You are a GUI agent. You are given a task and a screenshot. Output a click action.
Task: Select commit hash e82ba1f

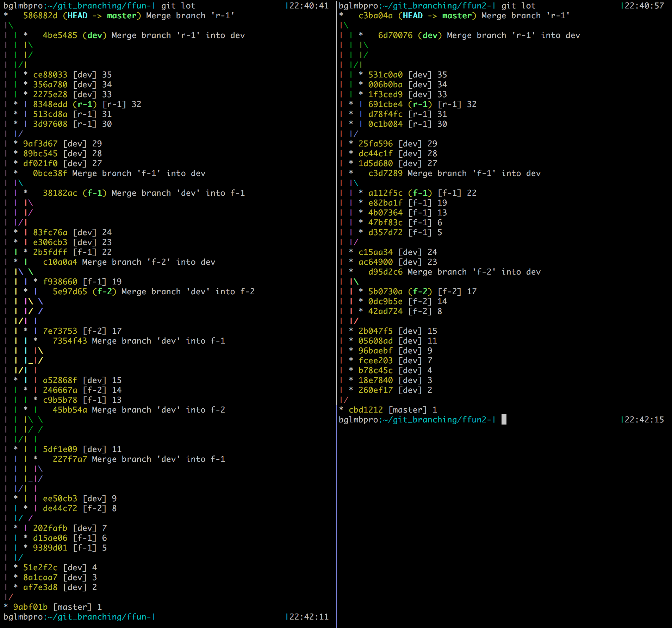pyautogui.click(x=385, y=203)
